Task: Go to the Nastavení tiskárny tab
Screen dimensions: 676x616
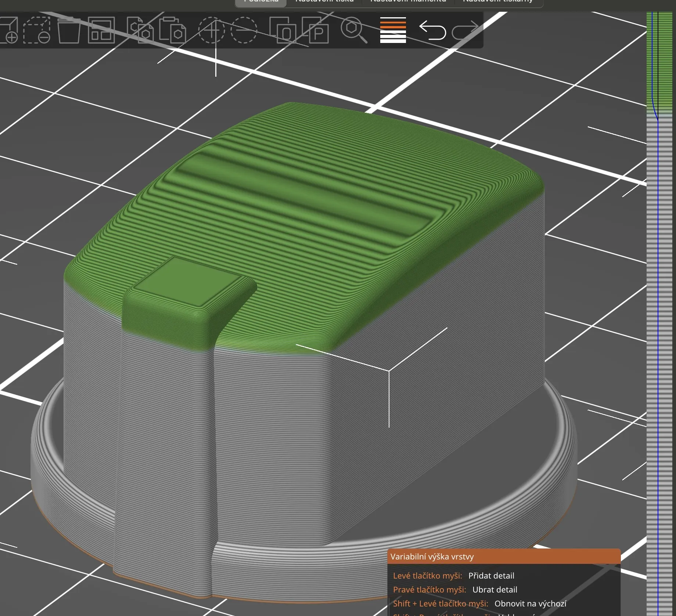Action: tap(498, 2)
